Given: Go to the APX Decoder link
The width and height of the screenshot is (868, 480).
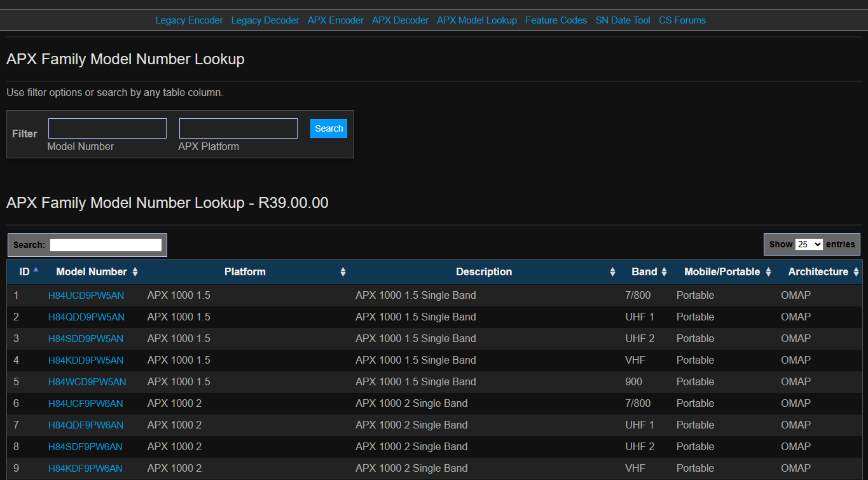Looking at the screenshot, I should pos(401,20).
